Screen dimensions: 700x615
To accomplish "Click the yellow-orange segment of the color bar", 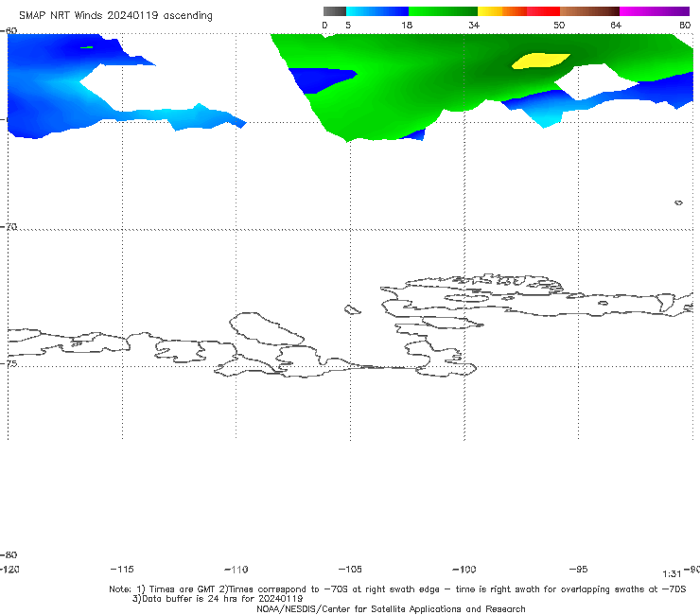I will pos(502,11).
